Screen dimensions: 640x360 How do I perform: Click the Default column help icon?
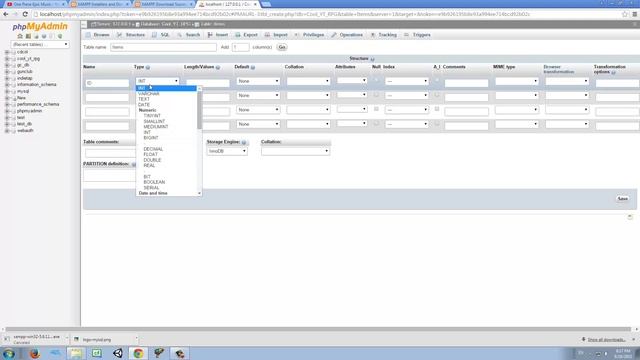253,67
